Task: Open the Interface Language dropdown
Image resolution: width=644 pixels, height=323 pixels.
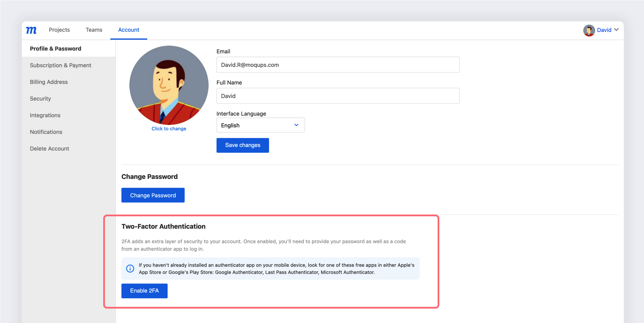Action: [x=260, y=125]
